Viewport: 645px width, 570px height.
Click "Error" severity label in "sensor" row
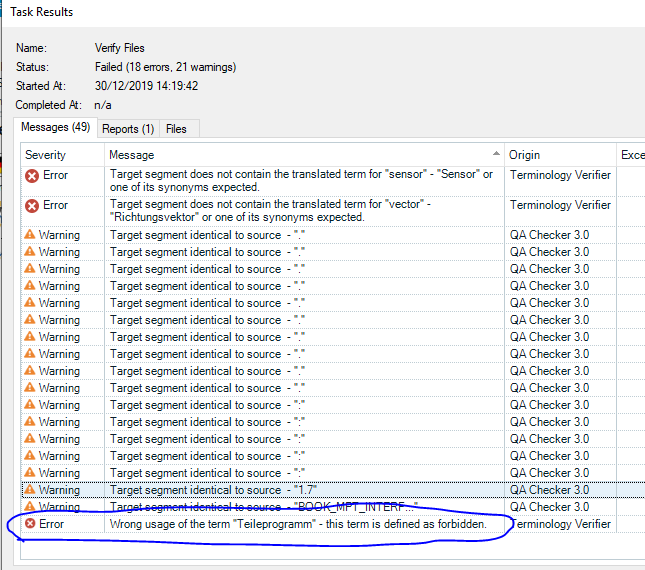point(56,175)
